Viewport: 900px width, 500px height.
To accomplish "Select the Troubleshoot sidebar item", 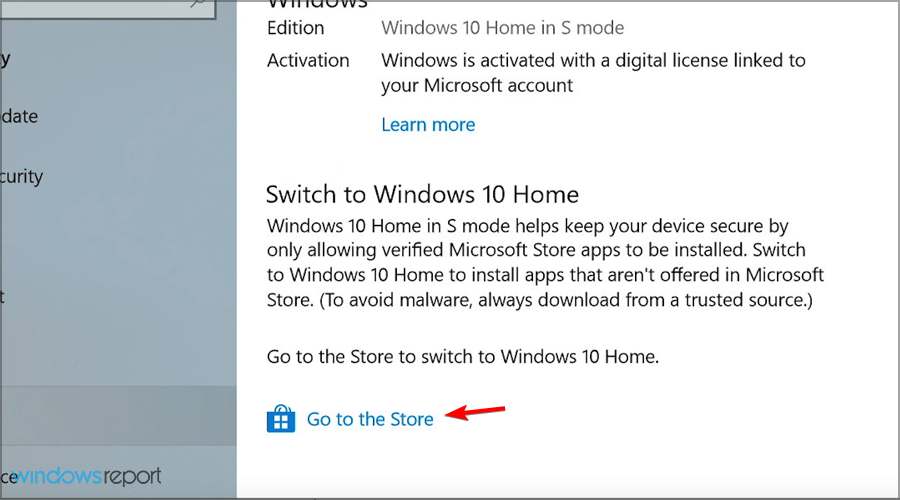I will click(4, 297).
